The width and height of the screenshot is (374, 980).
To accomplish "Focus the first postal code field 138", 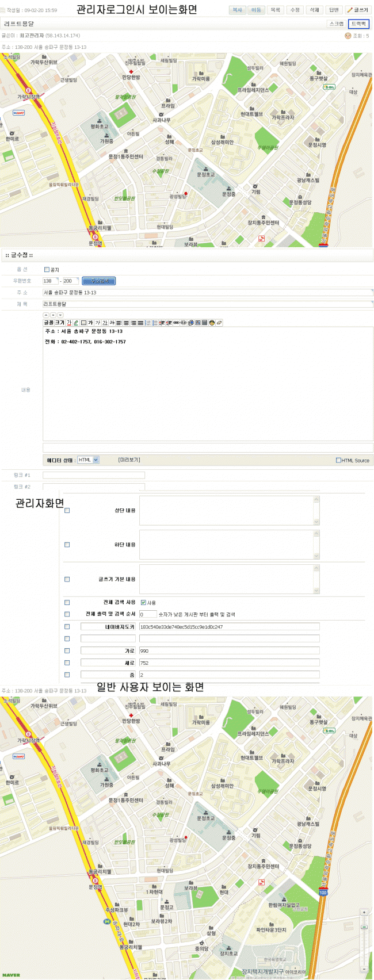I will click(51, 281).
